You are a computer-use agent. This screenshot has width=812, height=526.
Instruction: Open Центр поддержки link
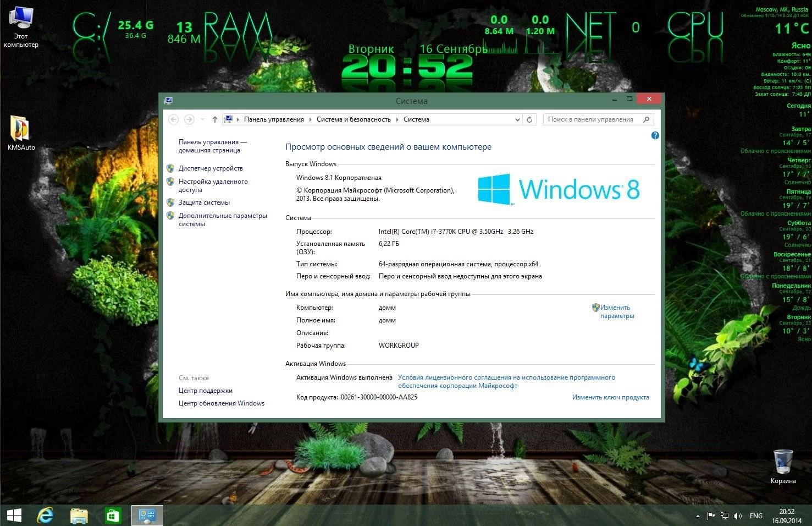coord(206,391)
